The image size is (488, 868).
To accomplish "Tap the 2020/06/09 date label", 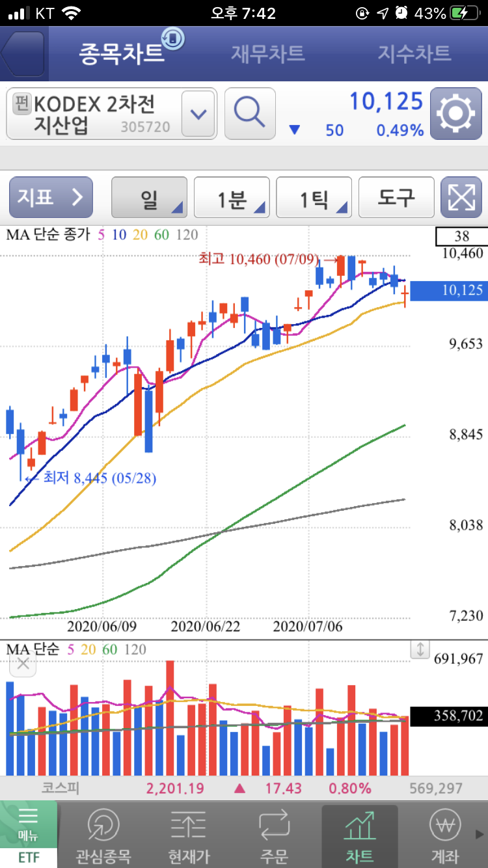I will [102, 627].
